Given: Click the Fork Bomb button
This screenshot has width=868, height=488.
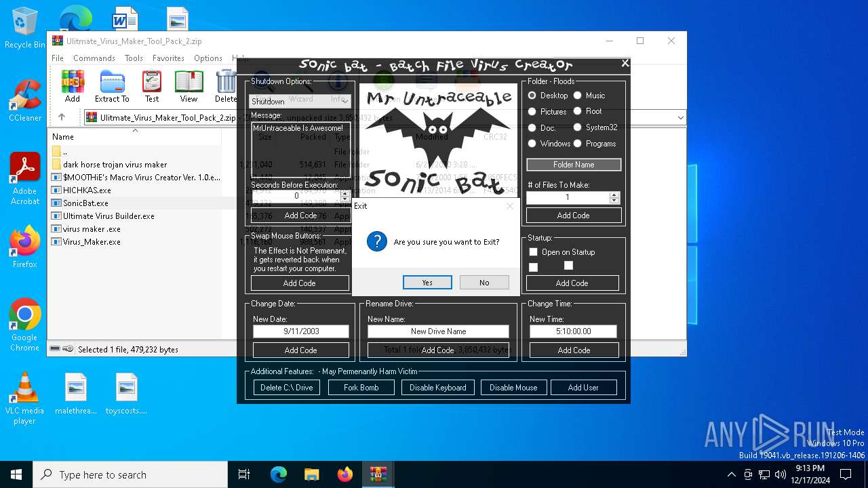Looking at the screenshot, I should 361,388.
